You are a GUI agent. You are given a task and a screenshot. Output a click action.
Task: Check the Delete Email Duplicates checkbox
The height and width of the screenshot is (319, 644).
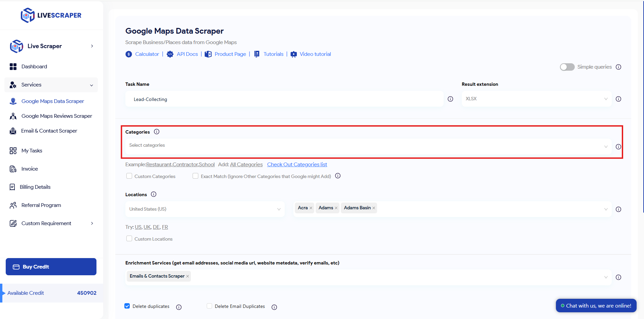(209, 306)
